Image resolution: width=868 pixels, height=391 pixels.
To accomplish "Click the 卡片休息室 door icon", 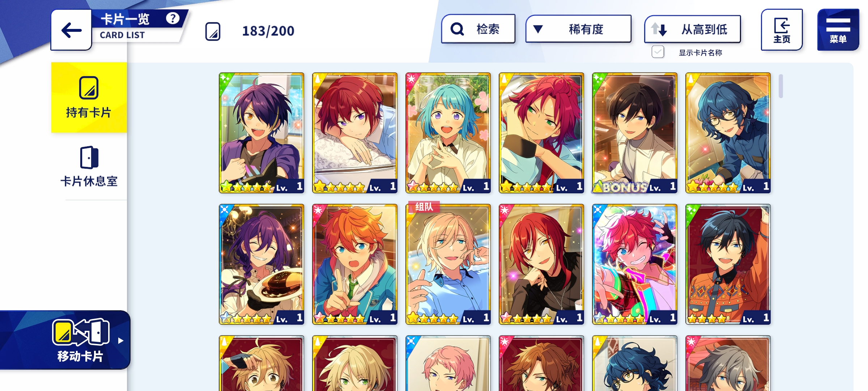I will tap(89, 157).
